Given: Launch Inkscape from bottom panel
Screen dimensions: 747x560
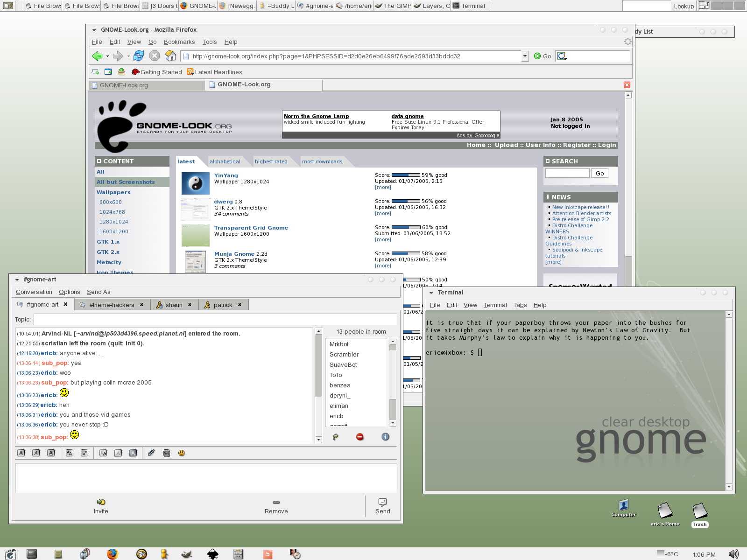Looking at the screenshot, I should pyautogui.click(x=212, y=554).
